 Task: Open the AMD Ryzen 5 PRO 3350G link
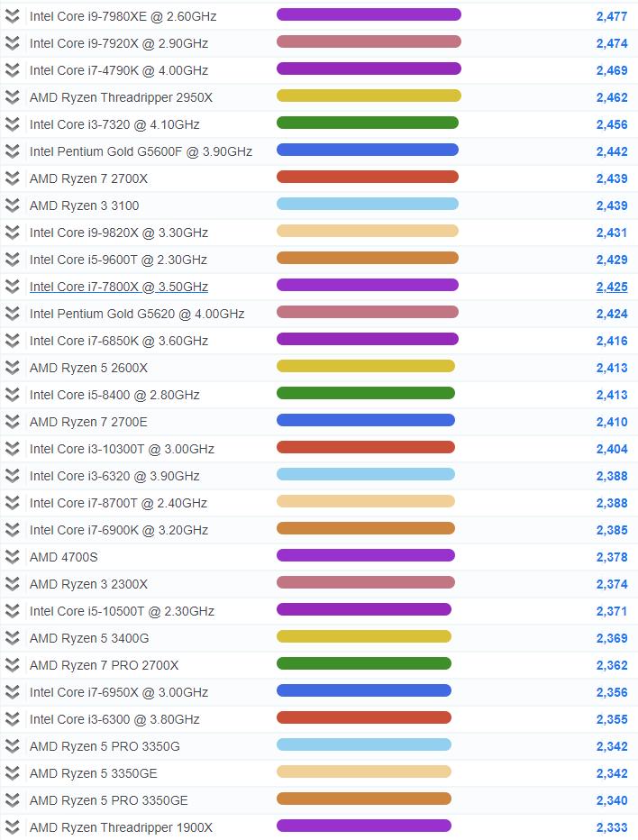tap(105, 746)
